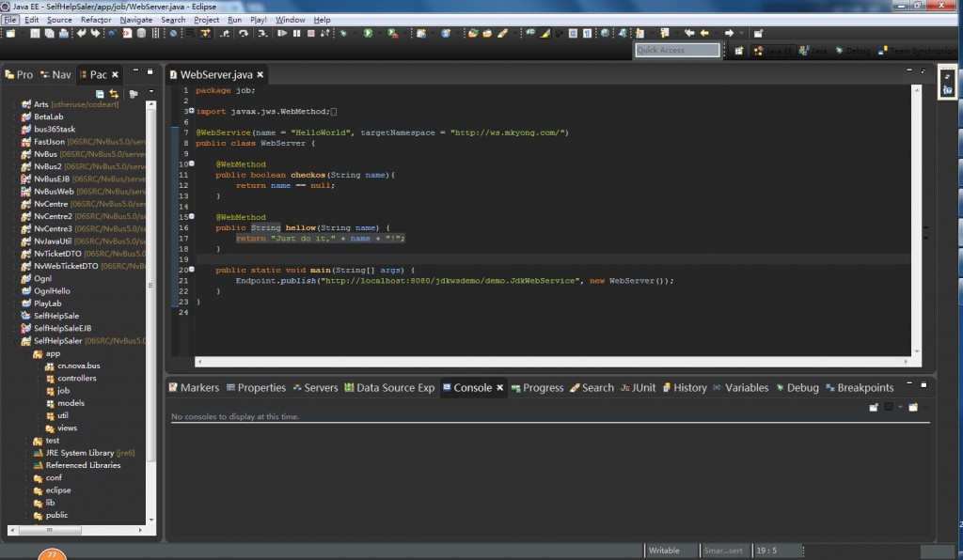Click the Step Over toolbar icon

pyautogui.click(x=244, y=33)
